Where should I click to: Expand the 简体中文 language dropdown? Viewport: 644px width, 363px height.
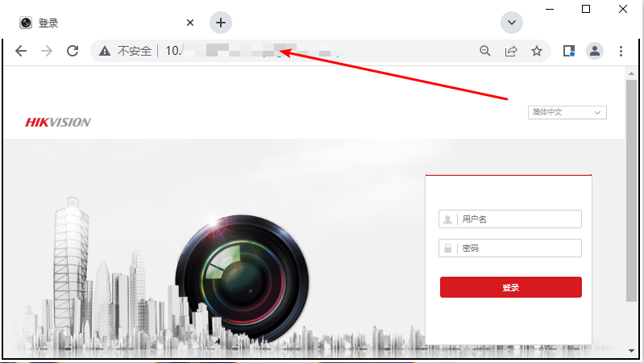567,112
